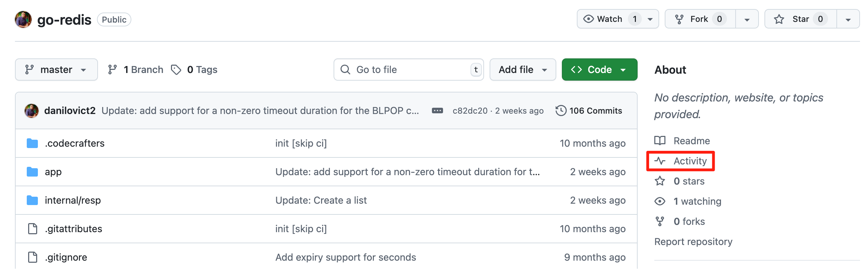The height and width of the screenshot is (269, 868).
Task: Open the 1 Branch link
Action: 136,70
